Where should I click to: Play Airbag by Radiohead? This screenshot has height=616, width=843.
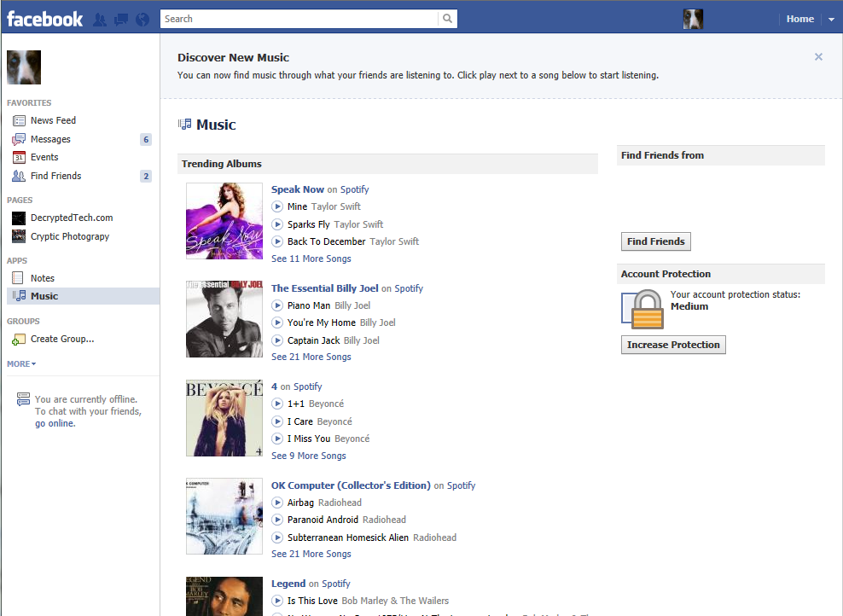tap(277, 503)
